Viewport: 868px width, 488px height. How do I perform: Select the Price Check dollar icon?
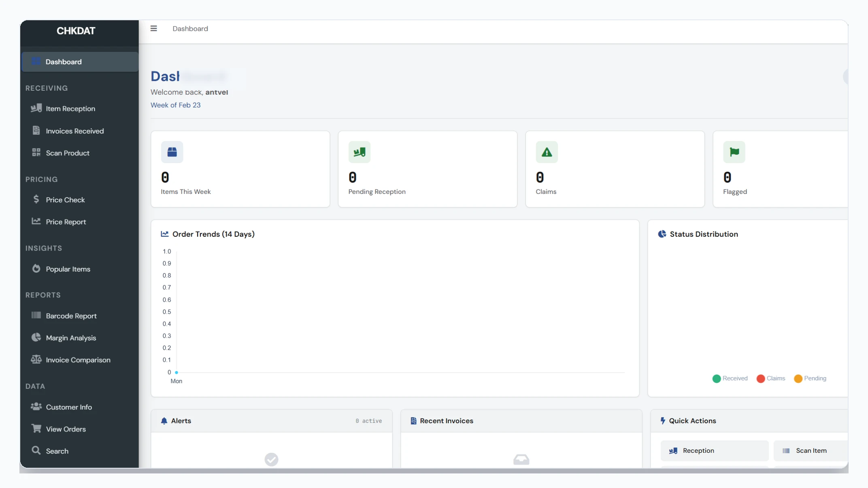[x=36, y=199]
